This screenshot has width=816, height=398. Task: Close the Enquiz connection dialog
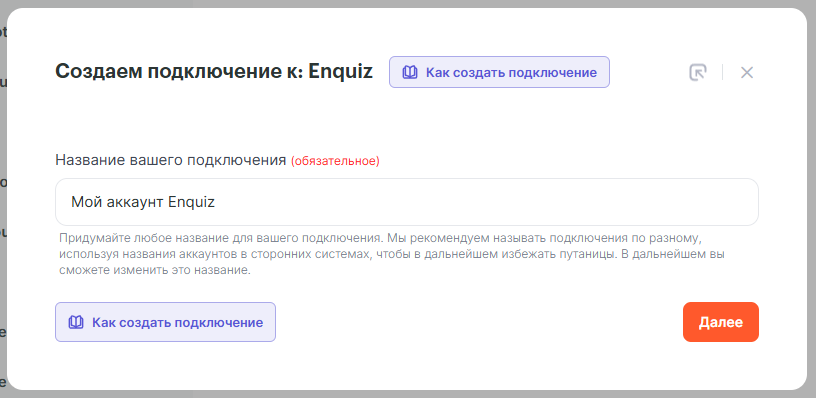tap(747, 72)
